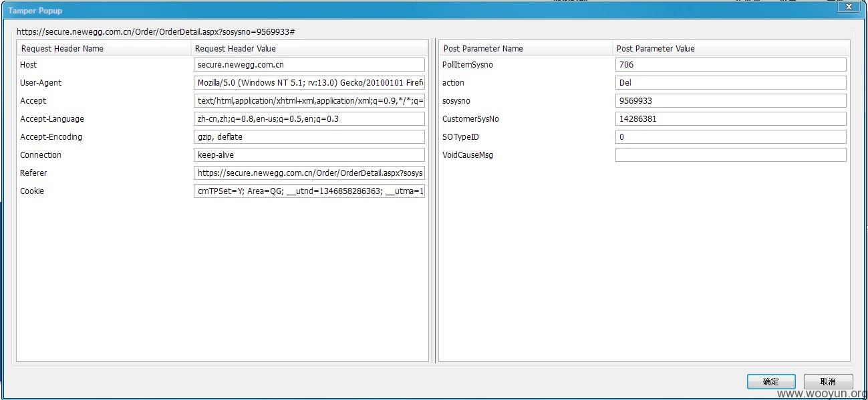
Task: Select the Connection header name label
Action: [x=41, y=155]
